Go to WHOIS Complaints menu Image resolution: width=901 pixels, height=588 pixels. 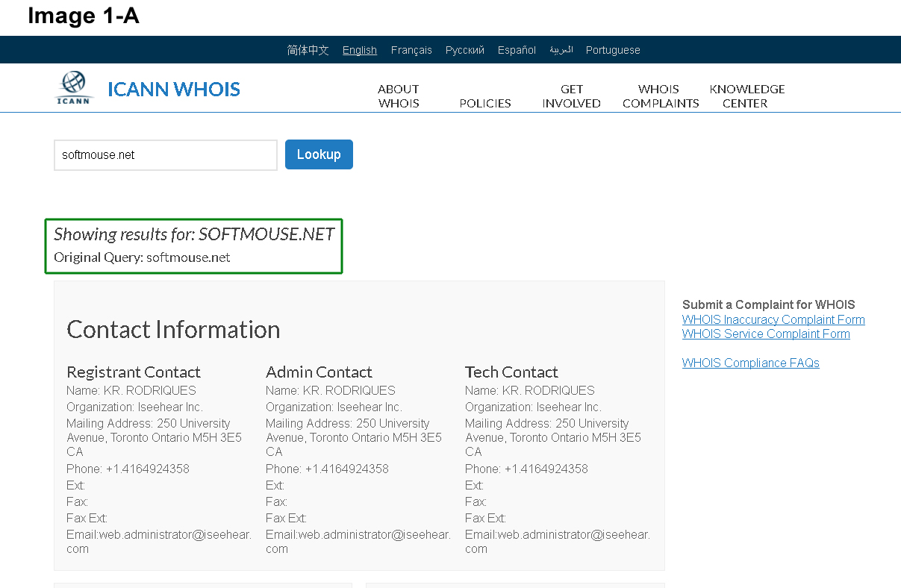(661, 96)
